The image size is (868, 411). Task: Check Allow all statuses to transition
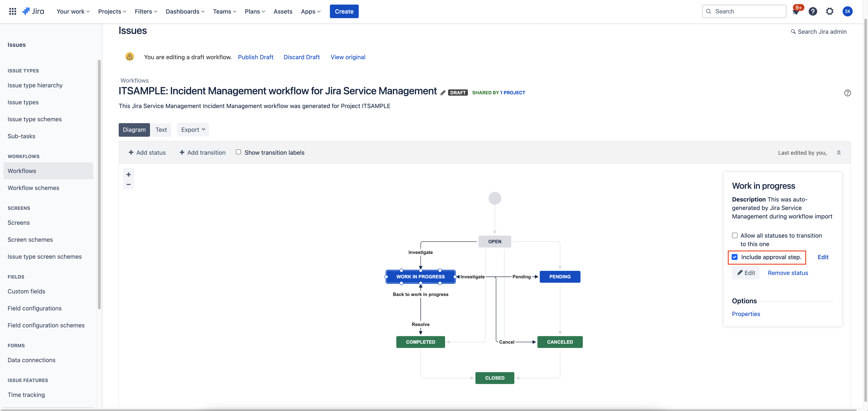[735, 235]
